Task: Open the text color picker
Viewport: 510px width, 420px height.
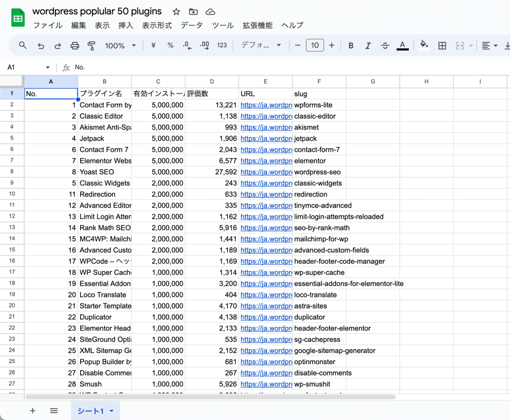Action: [402, 45]
